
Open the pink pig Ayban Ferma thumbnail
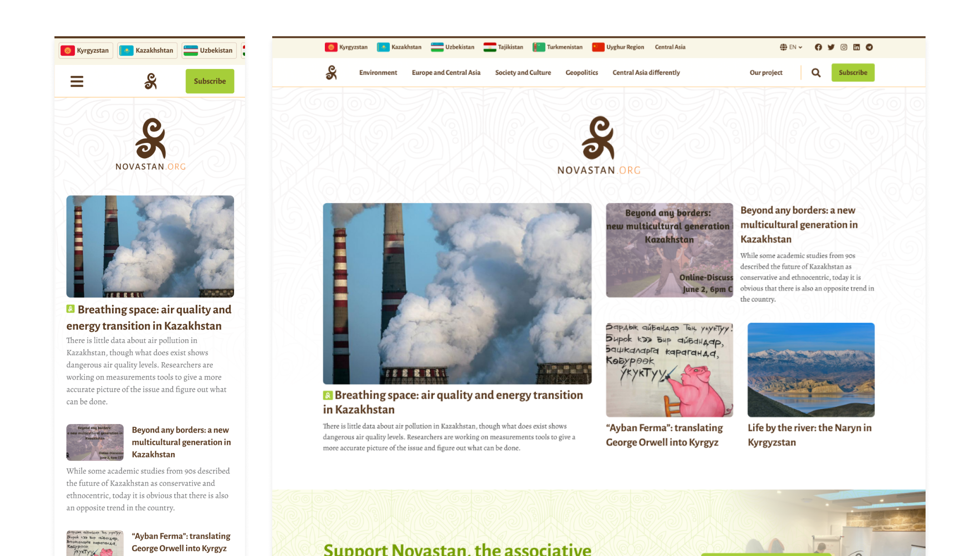tap(669, 370)
